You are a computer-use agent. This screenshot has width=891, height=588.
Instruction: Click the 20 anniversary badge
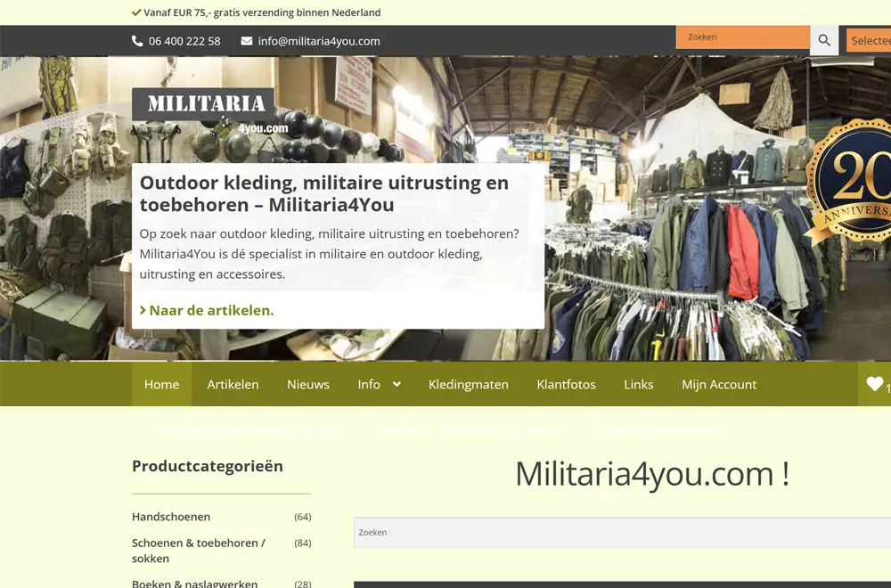(x=849, y=182)
